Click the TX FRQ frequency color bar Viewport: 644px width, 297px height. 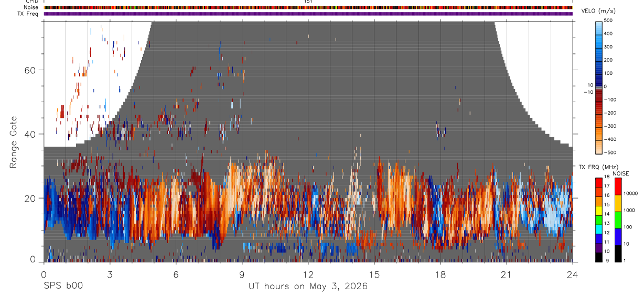599,220
